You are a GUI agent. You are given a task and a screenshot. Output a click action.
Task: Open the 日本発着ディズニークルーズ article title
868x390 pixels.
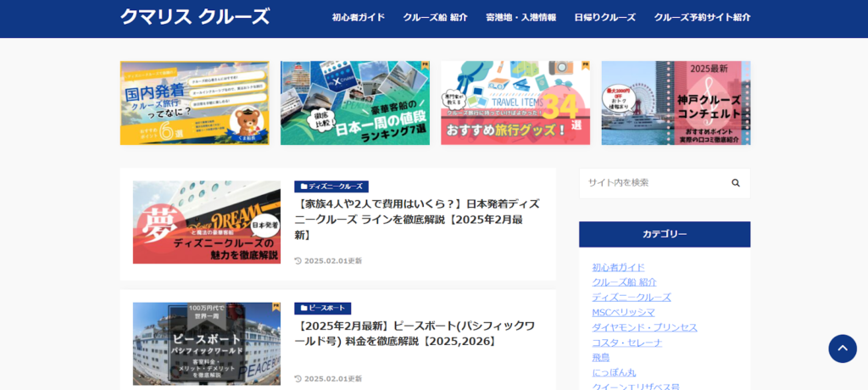[x=417, y=220]
